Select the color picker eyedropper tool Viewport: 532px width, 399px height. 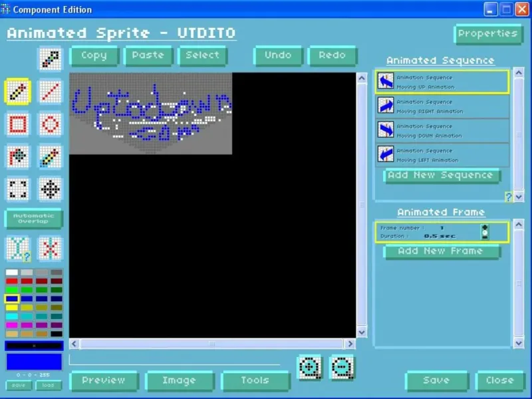[51, 59]
